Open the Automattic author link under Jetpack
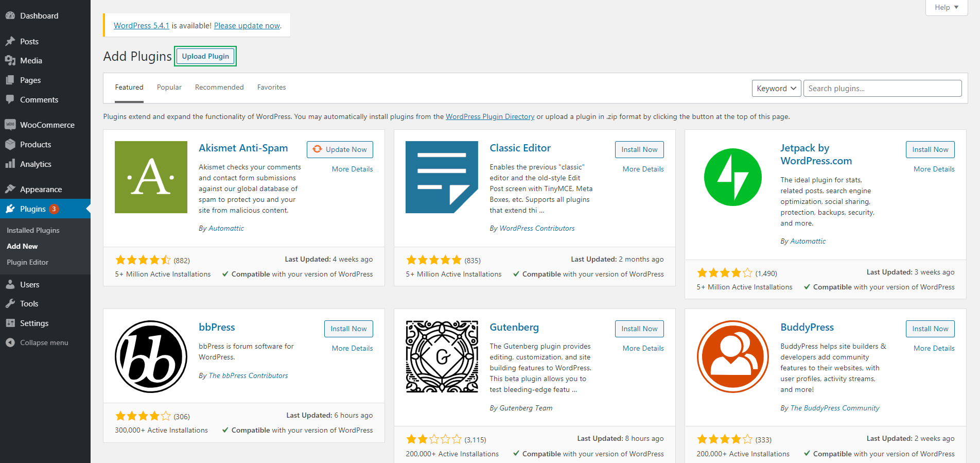The width and height of the screenshot is (980, 463). point(808,241)
